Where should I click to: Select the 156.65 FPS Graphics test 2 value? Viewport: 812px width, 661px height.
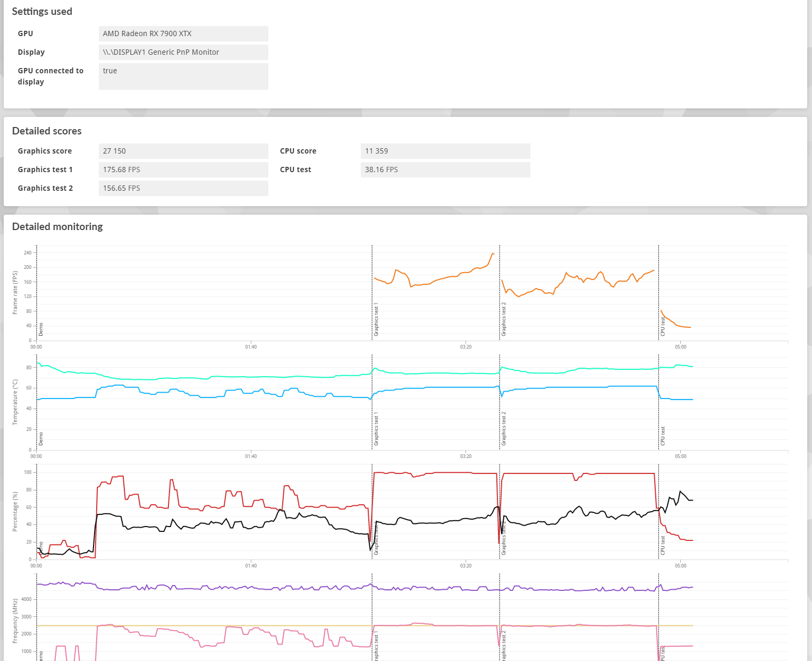(x=183, y=188)
